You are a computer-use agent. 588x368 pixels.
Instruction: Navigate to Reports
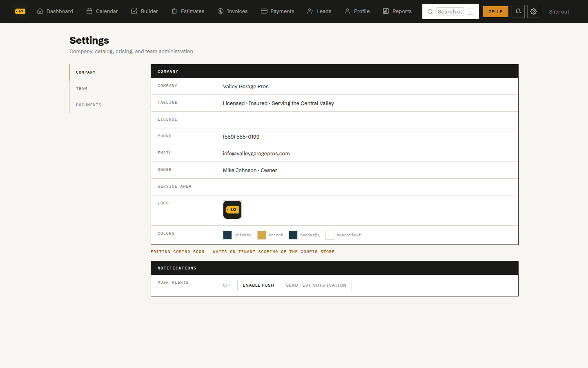coord(397,11)
